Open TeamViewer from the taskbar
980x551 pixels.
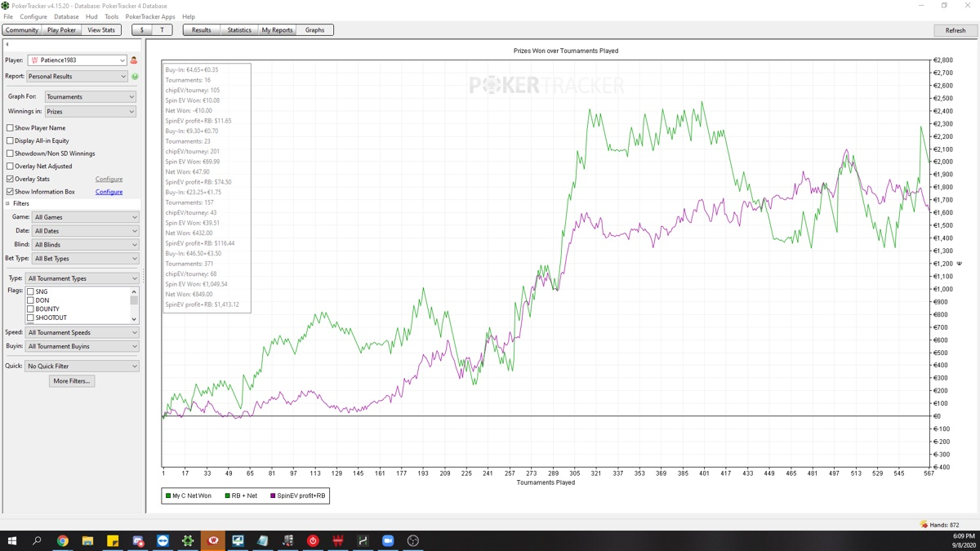tap(163, 540)
